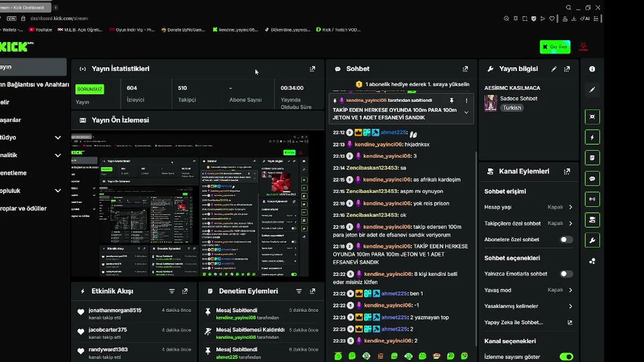644x362 pixels.
Task: Pop out the Yayın İstatistikleri panel
Action: point(312,69)
